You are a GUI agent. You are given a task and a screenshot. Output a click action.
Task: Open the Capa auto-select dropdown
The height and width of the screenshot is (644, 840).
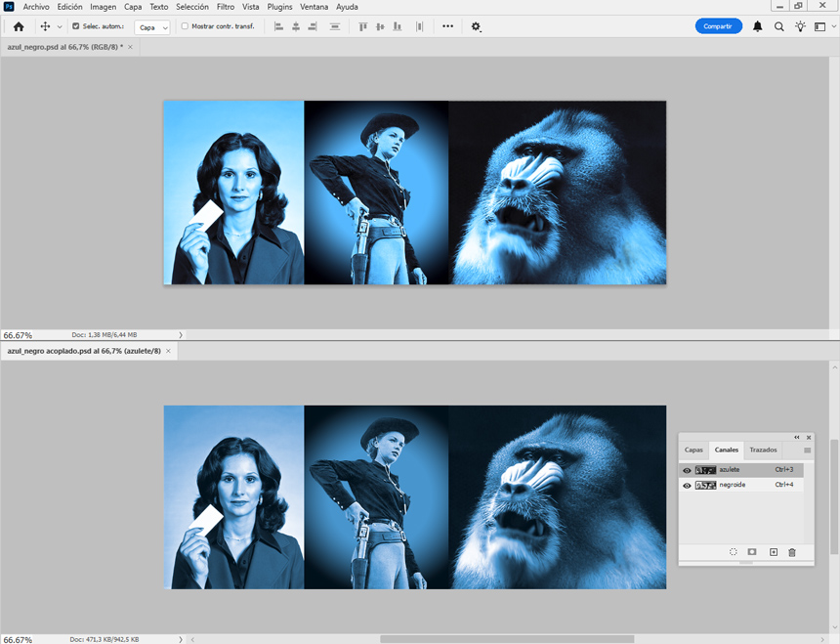(x=151, y=27)
